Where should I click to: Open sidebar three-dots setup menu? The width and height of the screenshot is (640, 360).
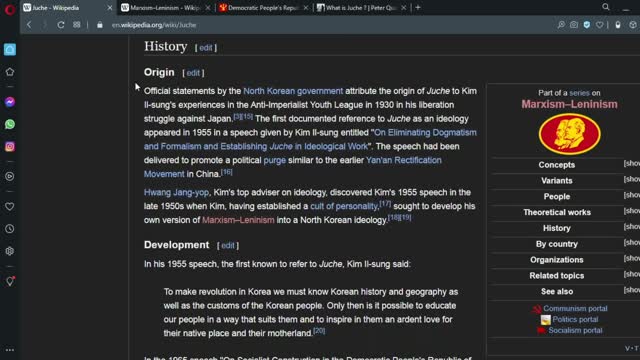(10, 350)
